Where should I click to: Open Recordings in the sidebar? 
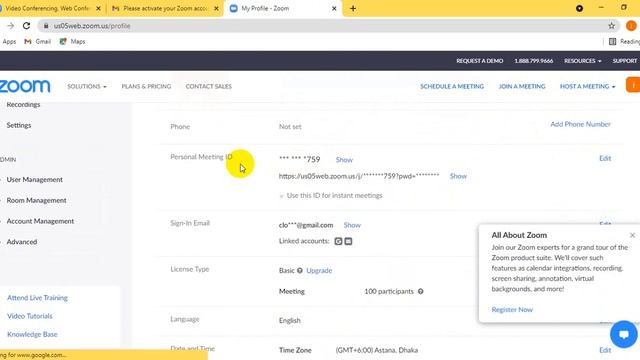[x=23, y=104]
